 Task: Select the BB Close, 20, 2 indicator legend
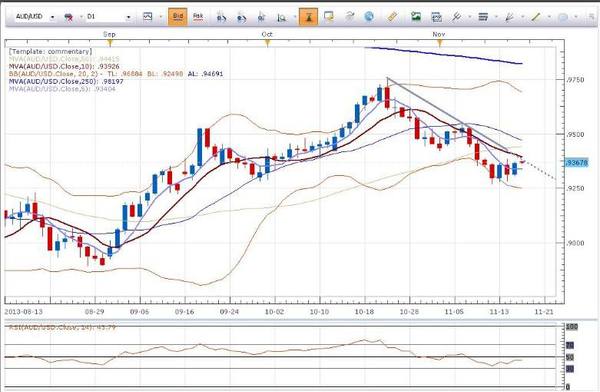(116, 74)
